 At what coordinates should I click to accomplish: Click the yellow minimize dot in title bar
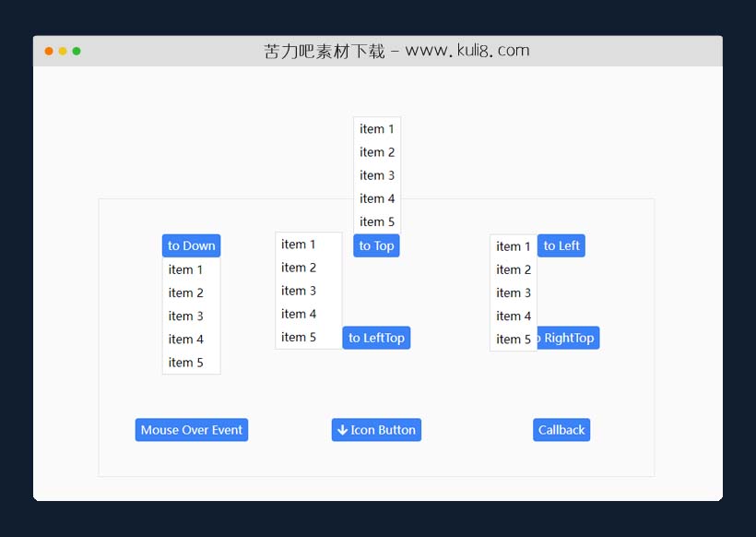63,51
